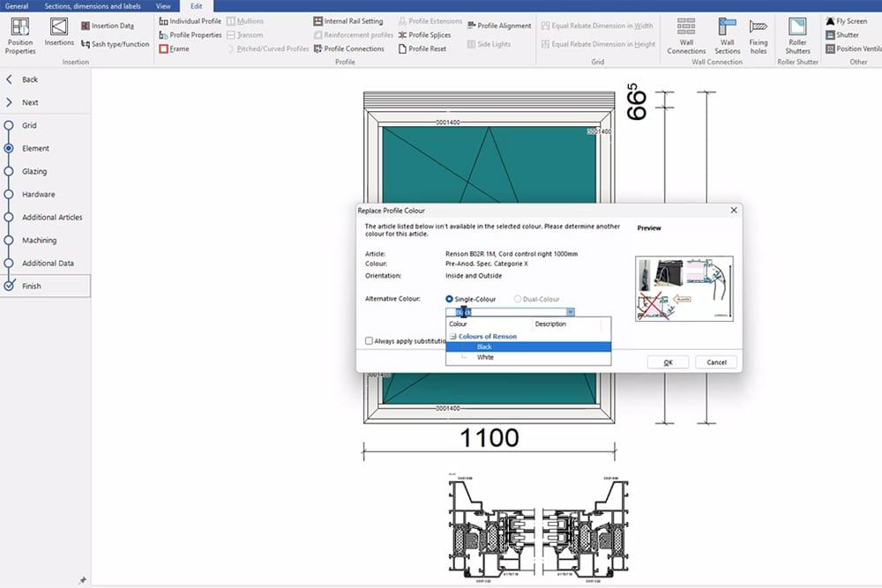882x588 pixels.
Task: Click the Insertions icon
Action: pyautogui.click(x=59, y=32)
